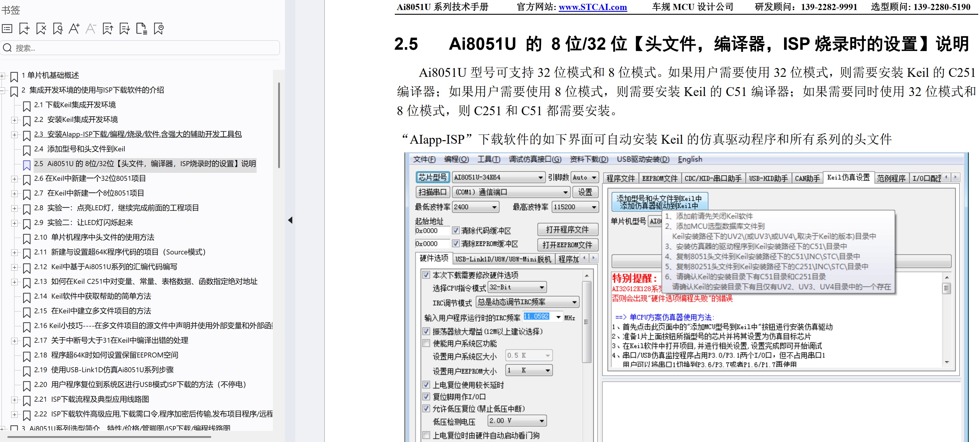Click bookmark icon beside 2.18 程序超64K时如何设置保留EEPROM空间

27,356
